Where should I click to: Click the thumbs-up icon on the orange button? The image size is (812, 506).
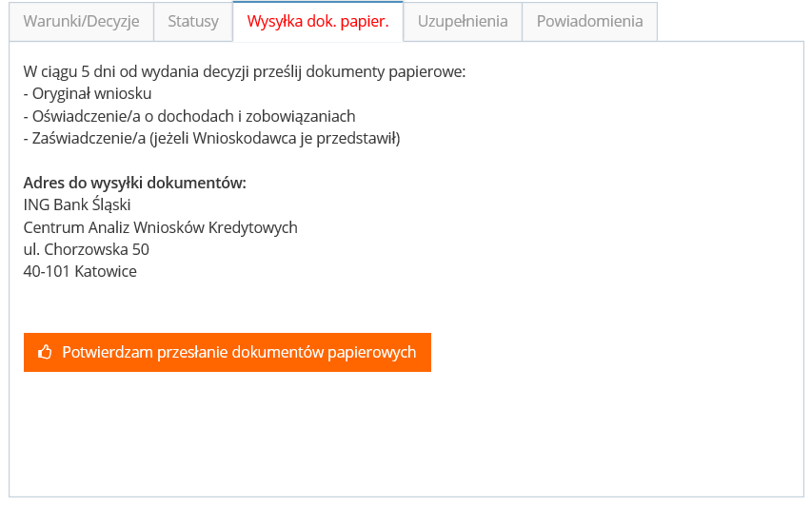click(44, 352)
